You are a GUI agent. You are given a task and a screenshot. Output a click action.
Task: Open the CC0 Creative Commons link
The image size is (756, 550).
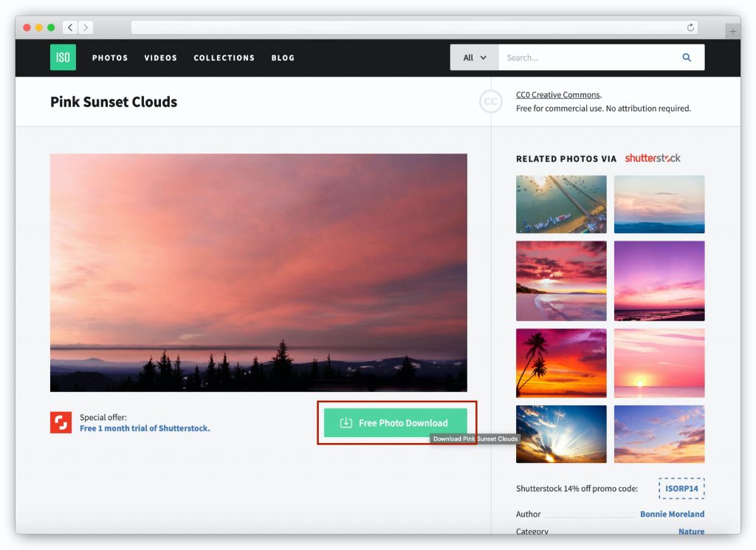coord(558,95)
